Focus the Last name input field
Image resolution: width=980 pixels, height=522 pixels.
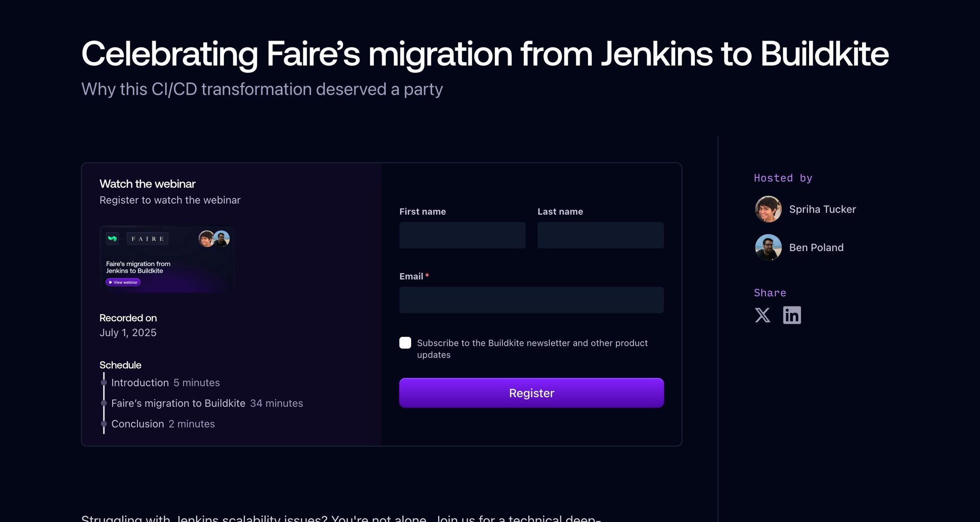600,235
